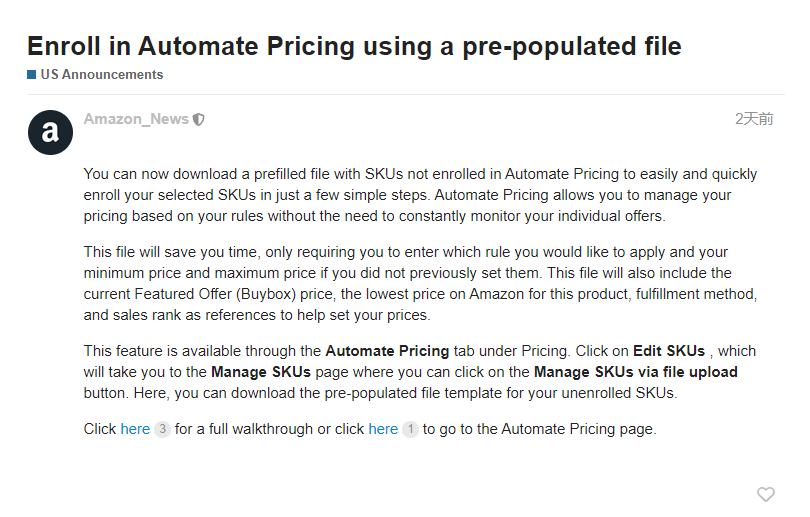The image size is (810, 517).
Task: Like the post with the heart icon
Action: (765, 494)
